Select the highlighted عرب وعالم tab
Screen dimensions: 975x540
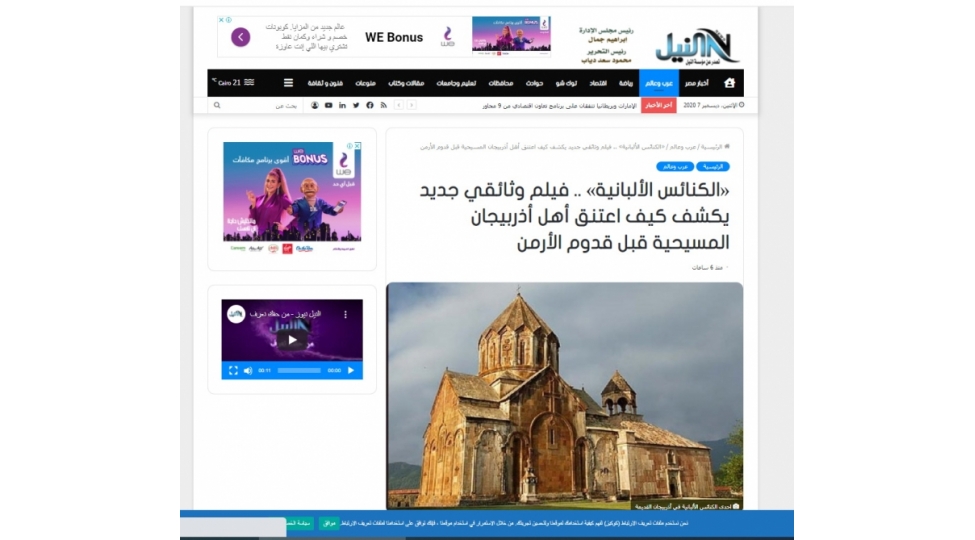658,83
